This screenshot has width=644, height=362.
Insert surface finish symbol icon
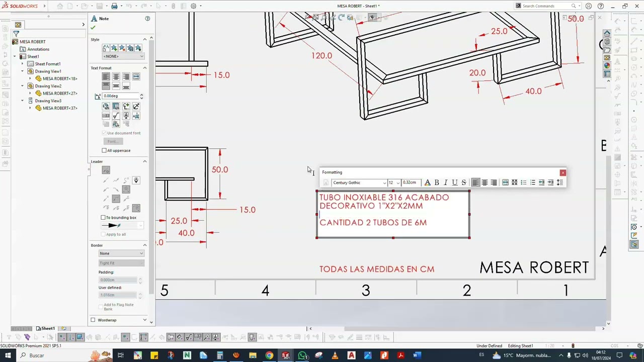pyautogui.click(x=116, y=116)
